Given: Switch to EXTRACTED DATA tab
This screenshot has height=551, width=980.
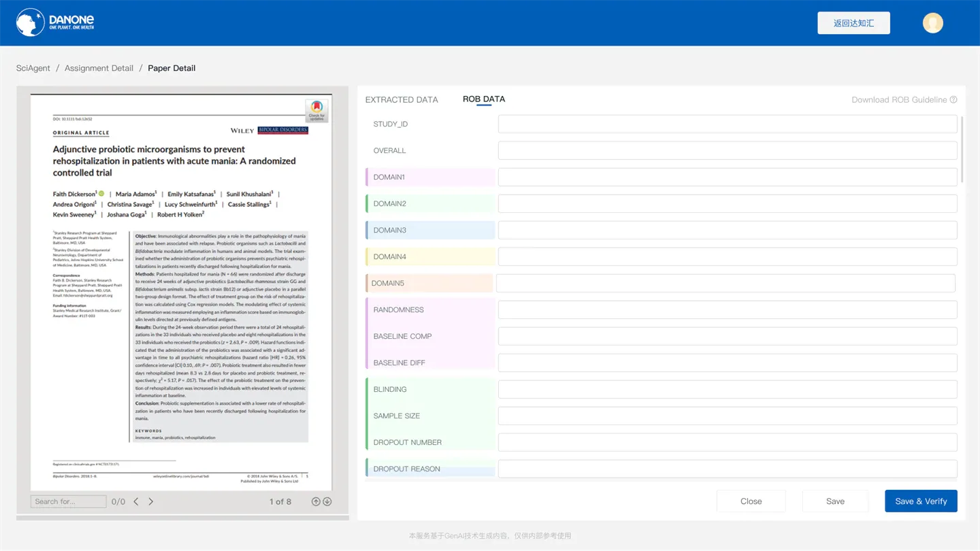Looking at the screenshot, I should (x=402, y=100).
